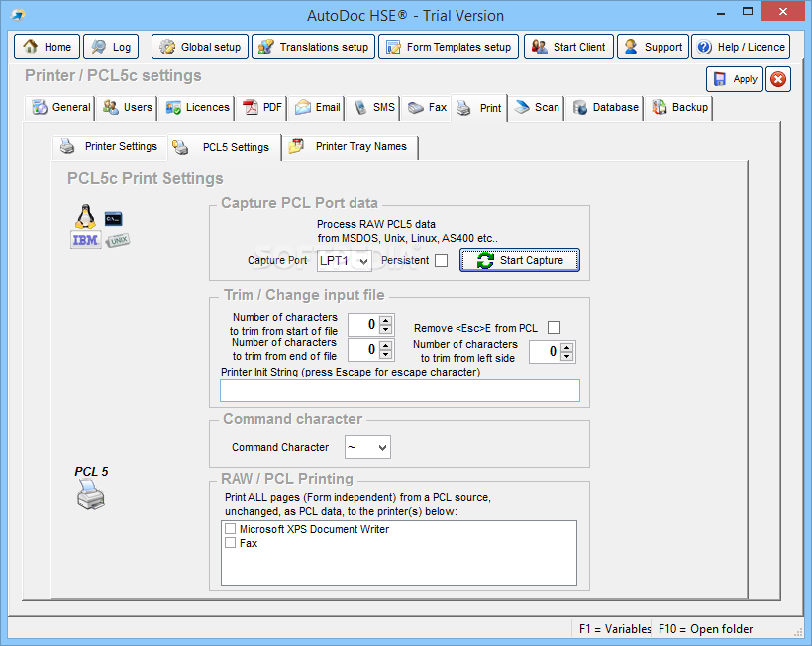Increase characters to trim from left side
This screenshot has height=646, width=812.
[567, 347]
